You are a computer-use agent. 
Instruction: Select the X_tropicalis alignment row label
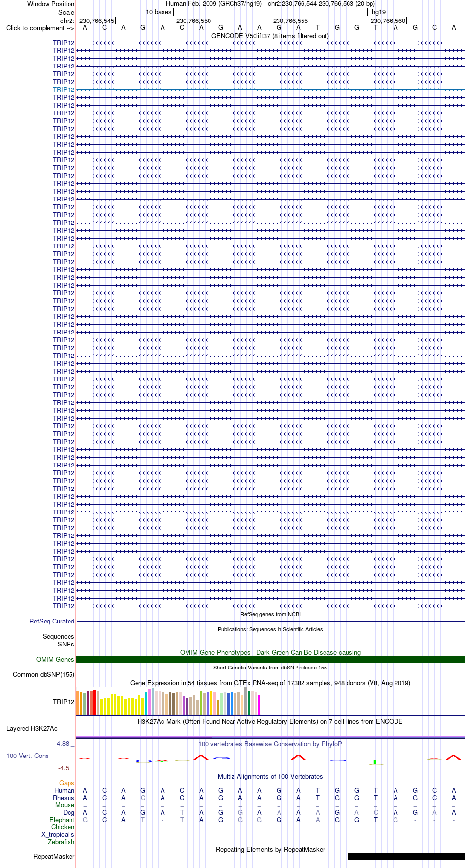click(x=58, y=835)
